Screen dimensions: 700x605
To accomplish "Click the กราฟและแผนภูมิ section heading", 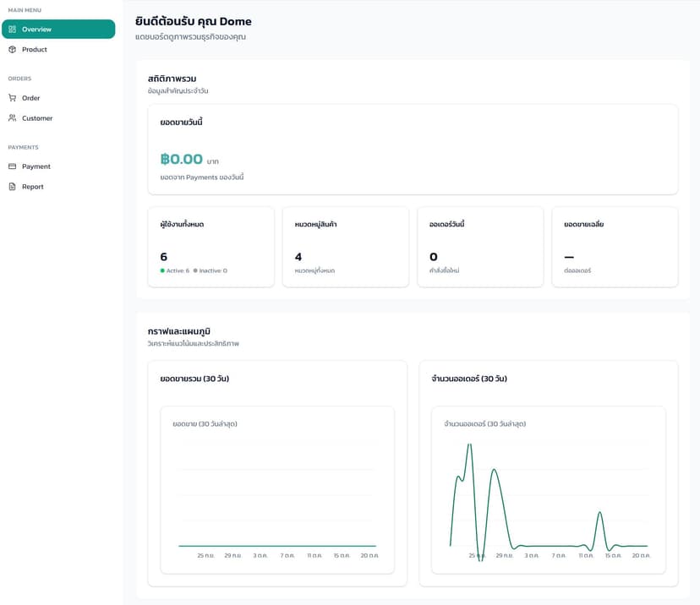I will (x=179, y=331).
